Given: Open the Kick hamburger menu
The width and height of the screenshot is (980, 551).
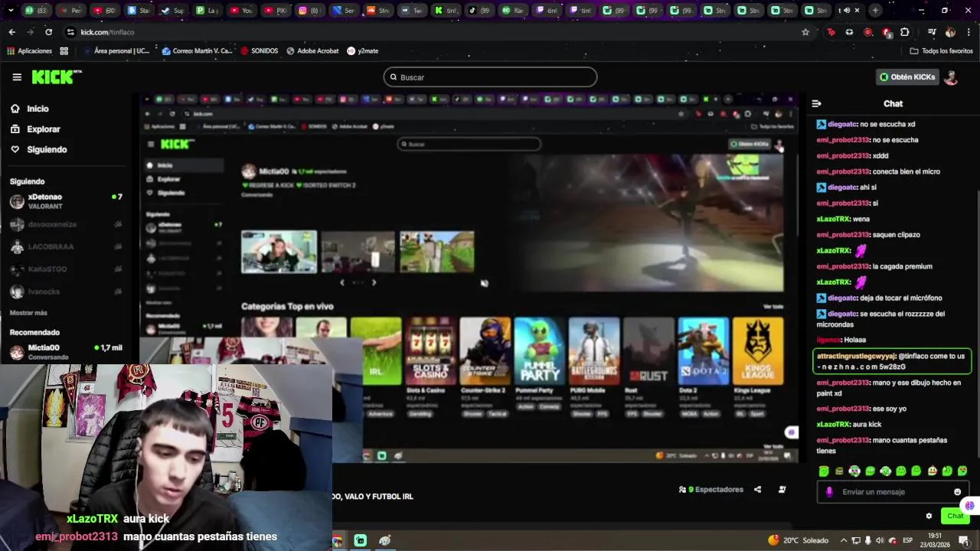Looking at the screenshot, I should click(x=17, y=77).
